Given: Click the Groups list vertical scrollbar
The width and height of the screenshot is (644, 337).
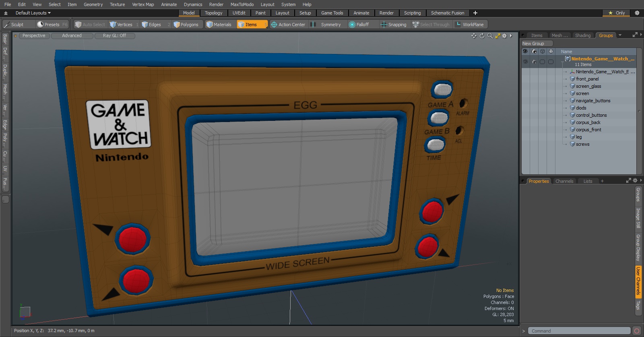Looking at the screenshot, I should pyautogui.click(x=639, y=111).
